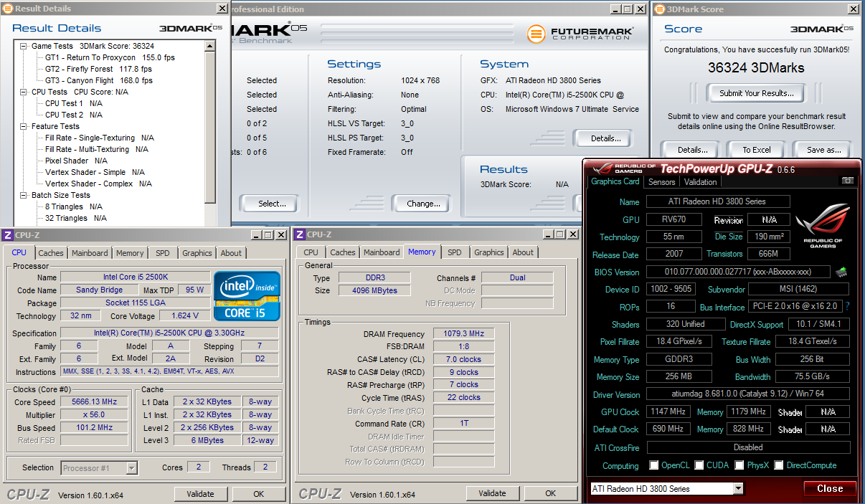
Task: Open the system menu icon of Memory tab CPU-Z window
Action: [x=300, y=234]
